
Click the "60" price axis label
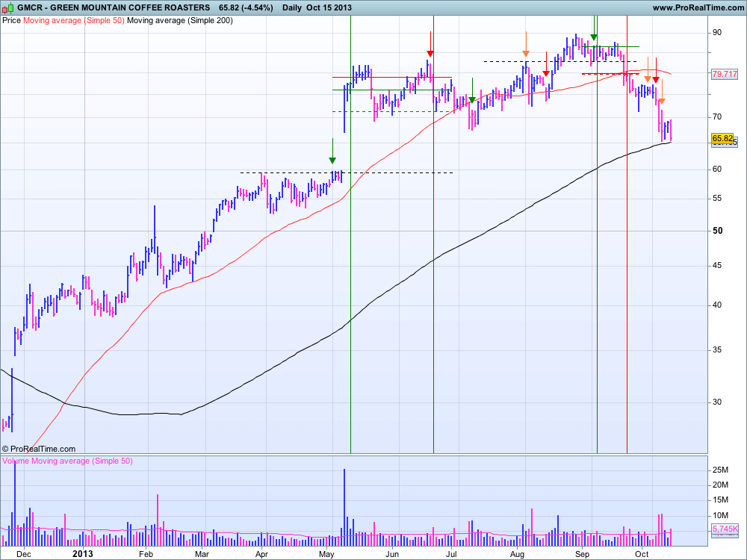click(x=717, y=169)
